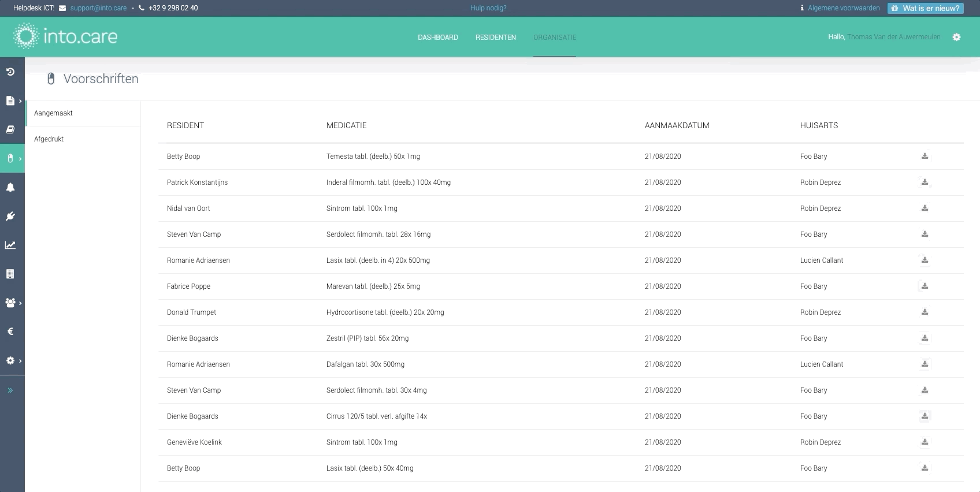Download Patrick Konstantijns Inderal prescription
The image size is (980, 492).
click(925, 182)
